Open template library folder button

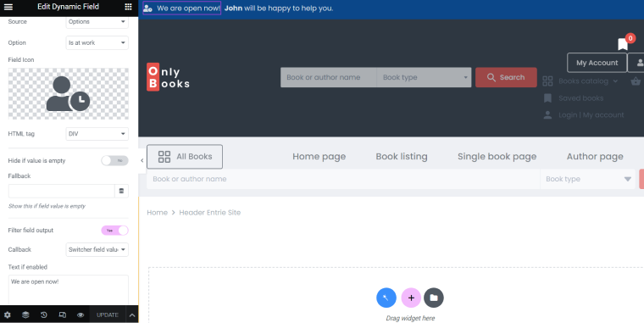pos(434,298)
